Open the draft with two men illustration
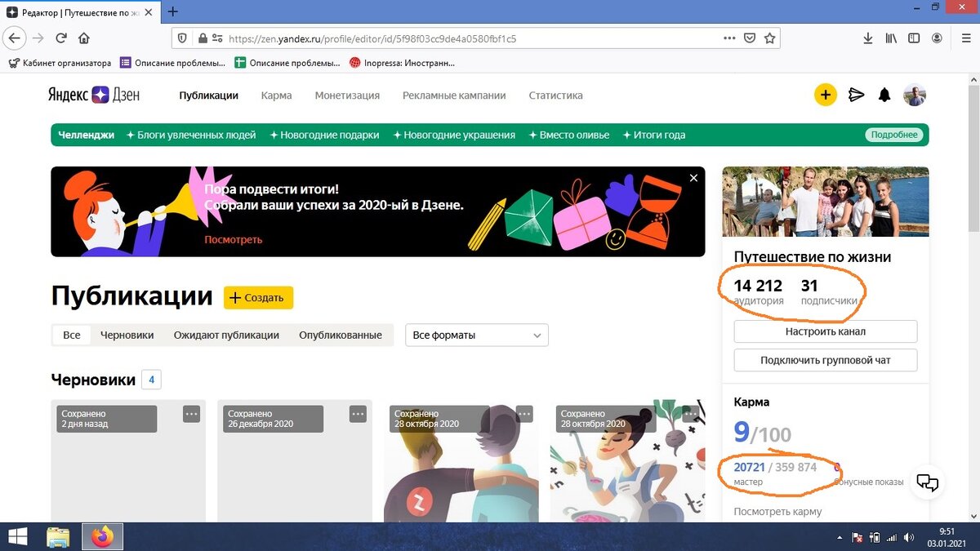980x551 pixels. click(461, 461)
